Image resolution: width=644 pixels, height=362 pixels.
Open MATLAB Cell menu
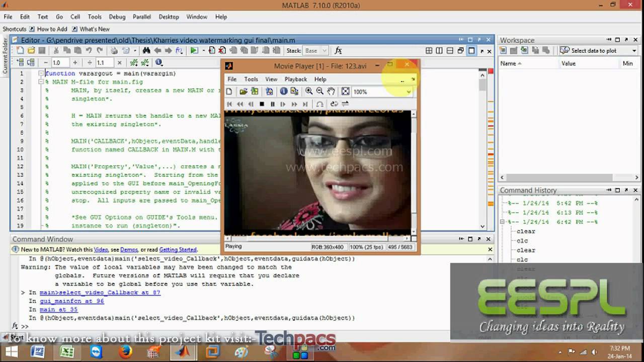coord(75,17)
